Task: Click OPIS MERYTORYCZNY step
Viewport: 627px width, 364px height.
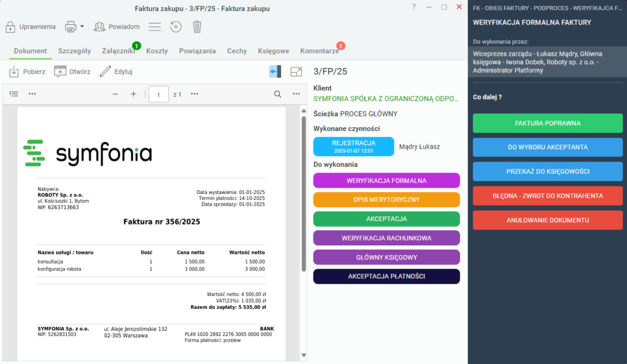Action: click(x=386, y=200)
